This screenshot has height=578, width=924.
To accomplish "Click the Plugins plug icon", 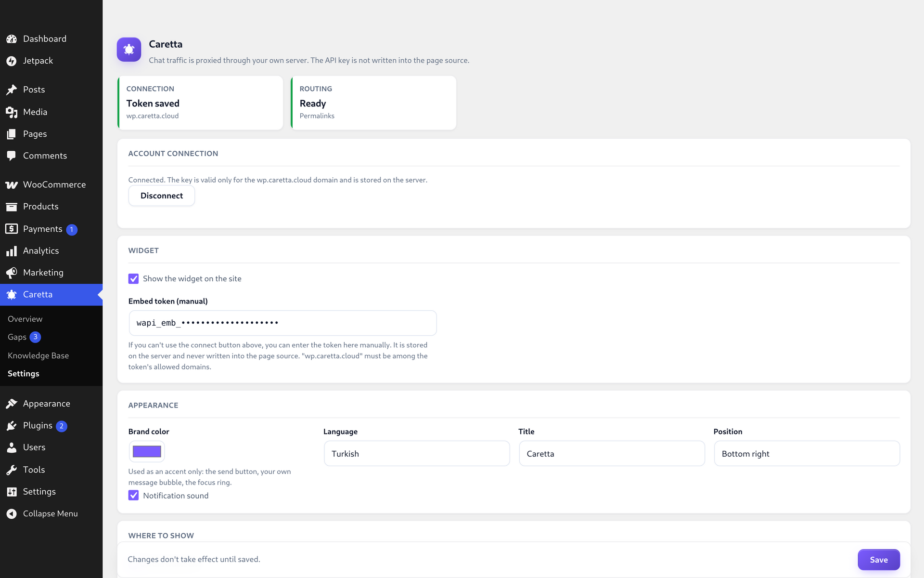I will point(12,426).
